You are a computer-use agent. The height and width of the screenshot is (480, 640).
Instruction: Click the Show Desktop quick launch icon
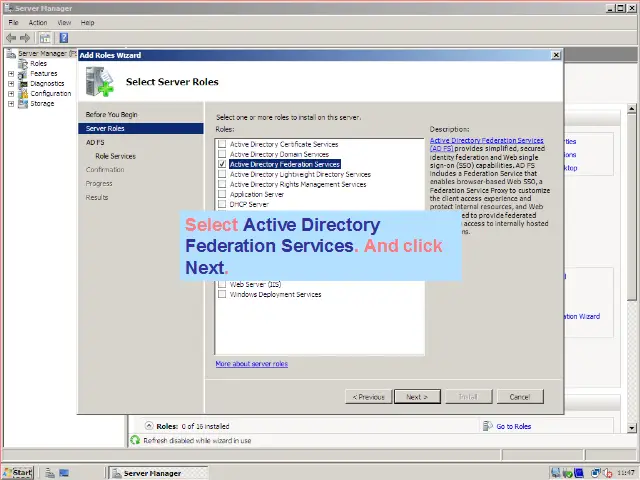click(64, 473)
